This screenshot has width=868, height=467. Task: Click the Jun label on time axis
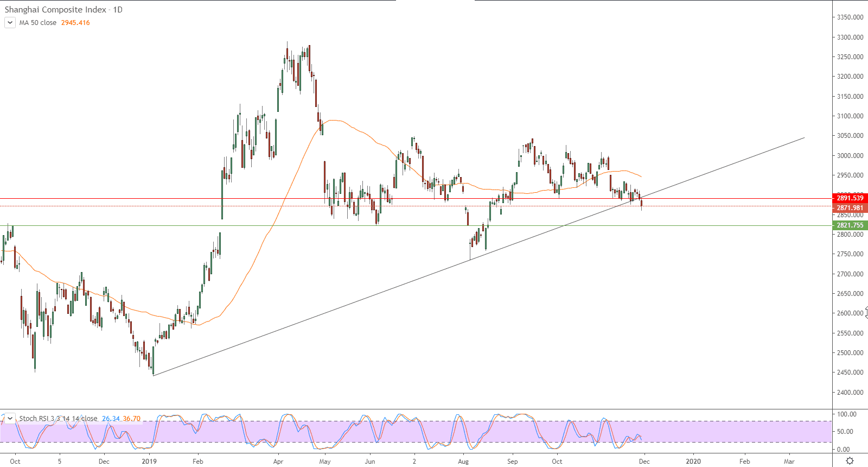(370, 462)
